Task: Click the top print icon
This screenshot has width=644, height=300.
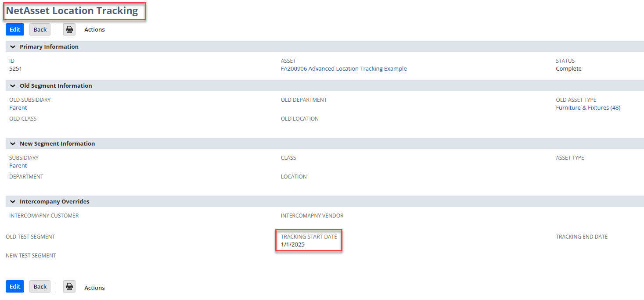Action: pos(69,29)
